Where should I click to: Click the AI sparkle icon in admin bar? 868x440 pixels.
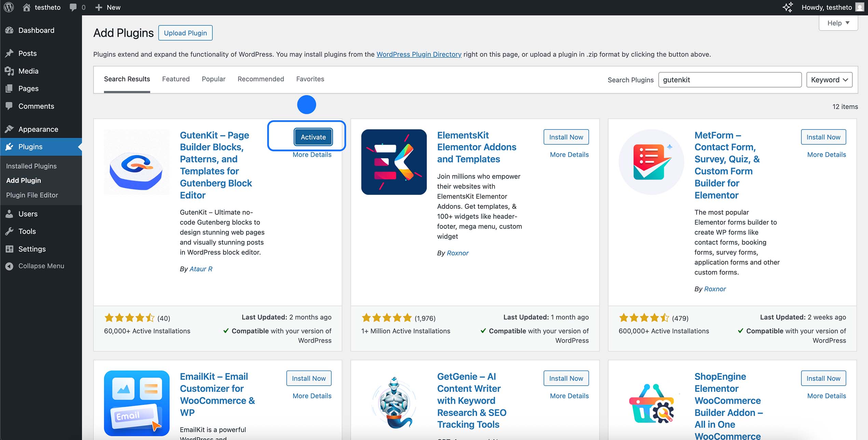[788, 7]
